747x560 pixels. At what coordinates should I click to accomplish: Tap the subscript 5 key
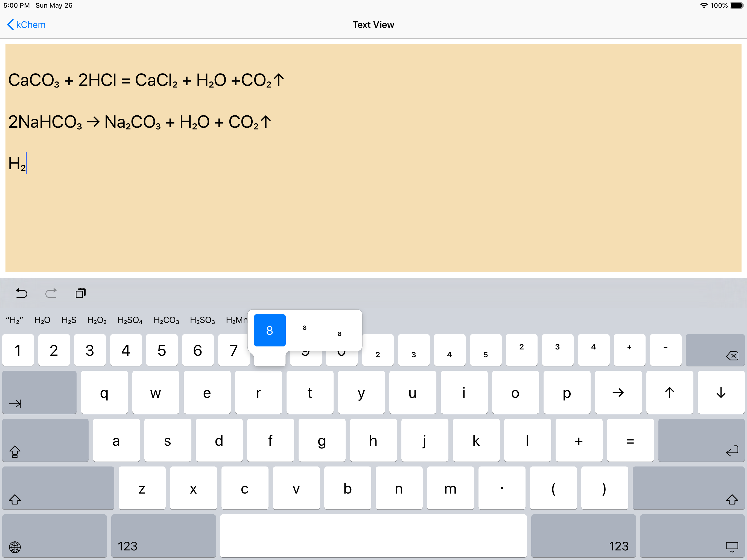(486, 350)
